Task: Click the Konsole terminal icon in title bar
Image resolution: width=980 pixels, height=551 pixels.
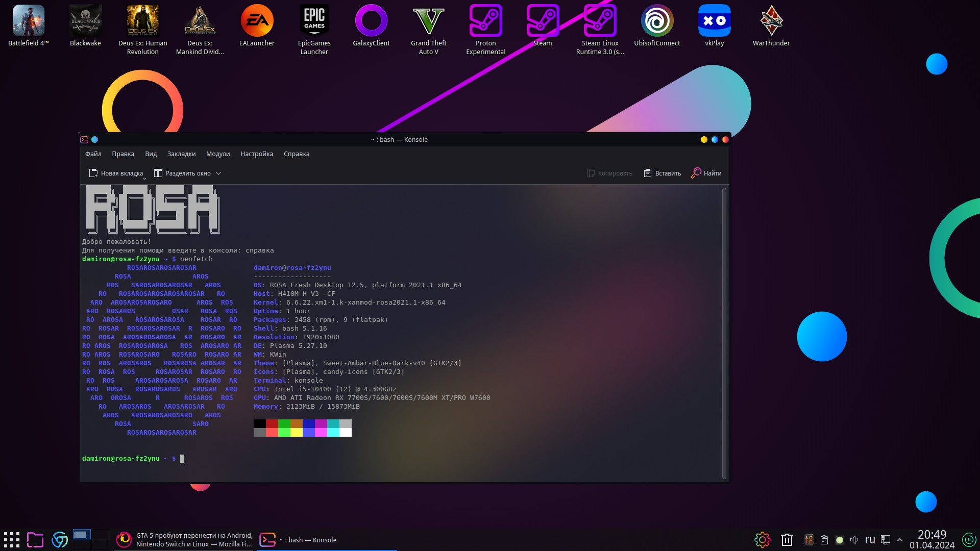Action: tap(84, 139)
